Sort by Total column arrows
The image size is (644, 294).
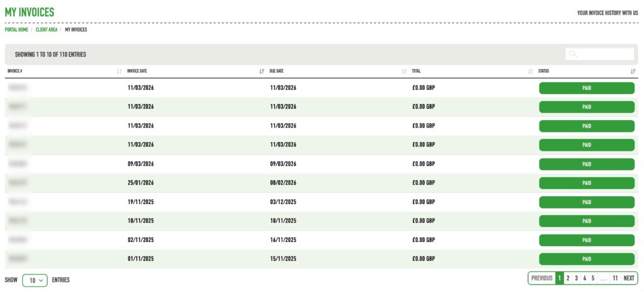[x=530, y=72]
